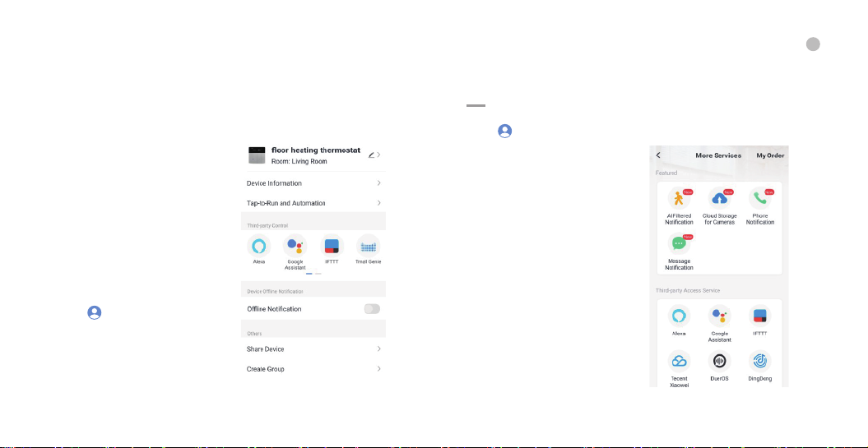The width and height of the screenshot is (868, 448).
Task: Edit the floor heating thermostat name
Action: [372, 155]
